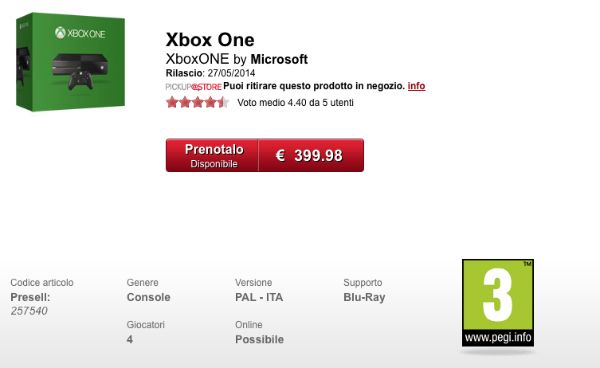Click the Microsoft brand name
The height and width of the screenshot is (368, 600).
click(x=279, y=59)
